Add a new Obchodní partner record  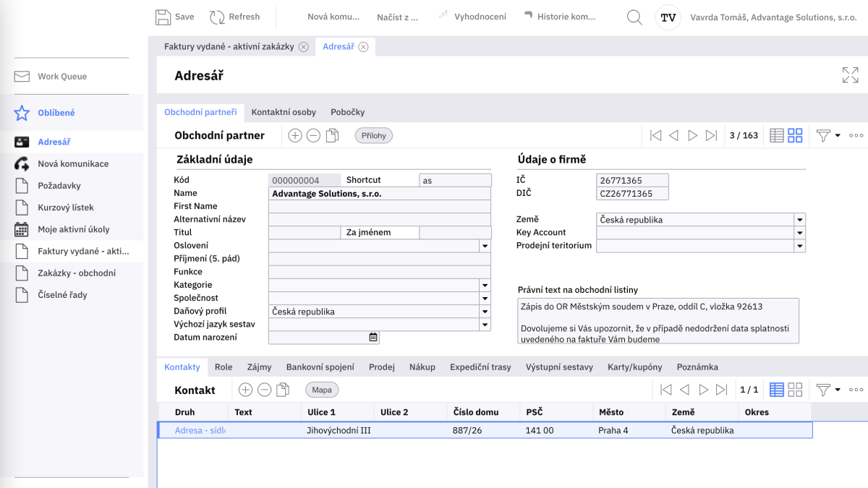coord(294,135)
